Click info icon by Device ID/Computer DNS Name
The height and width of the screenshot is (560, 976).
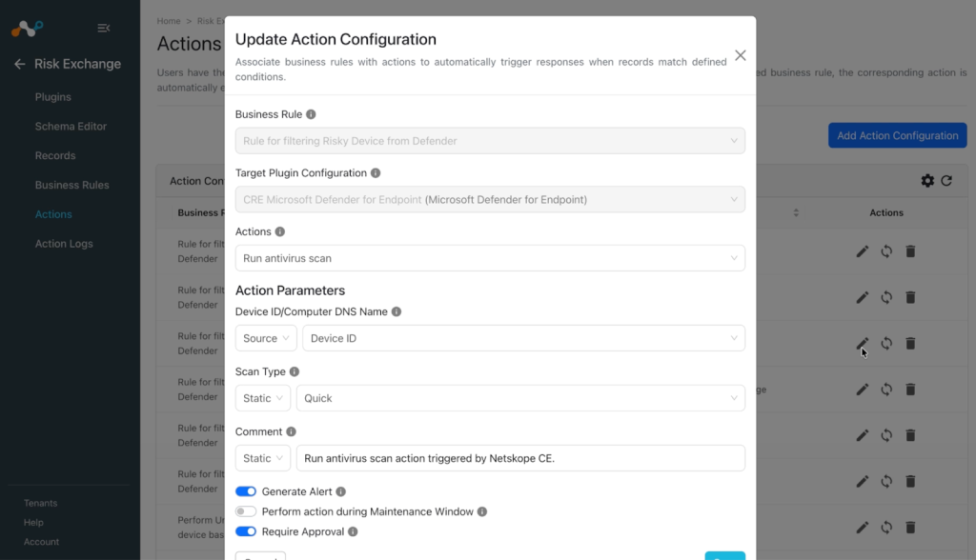396,311
